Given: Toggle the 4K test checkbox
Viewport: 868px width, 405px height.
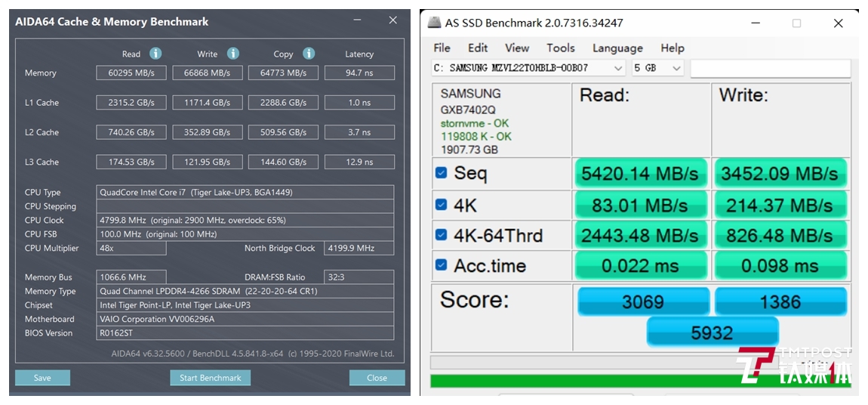Looking at the screenshot, I should [442, 205].
